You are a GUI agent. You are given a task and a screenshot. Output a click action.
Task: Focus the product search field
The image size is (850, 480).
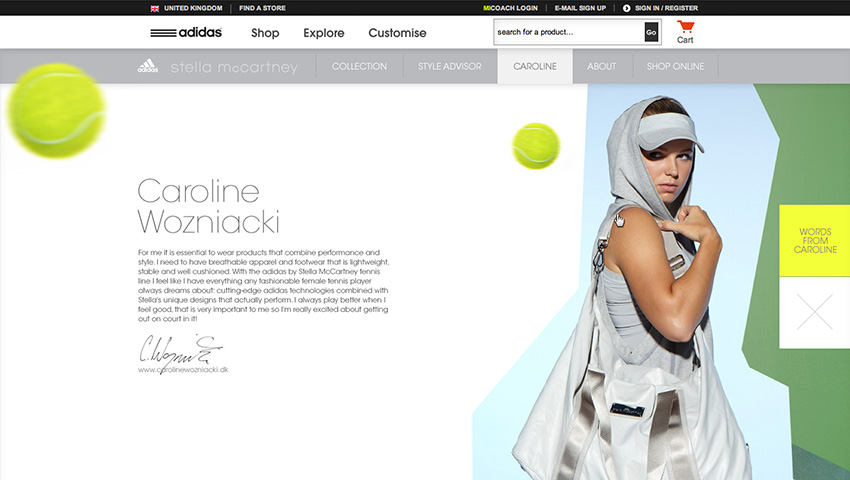[569, 32]
